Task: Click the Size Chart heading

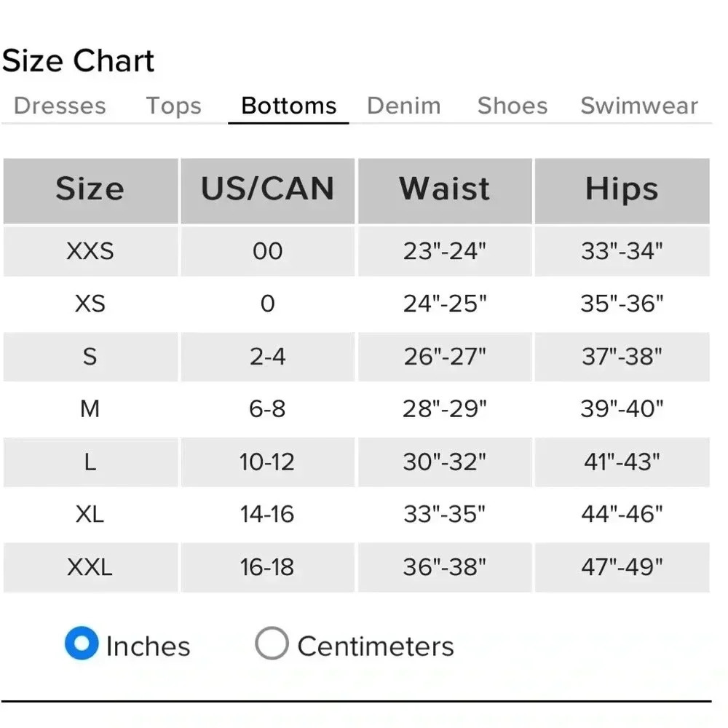Action: pos(79,61)
